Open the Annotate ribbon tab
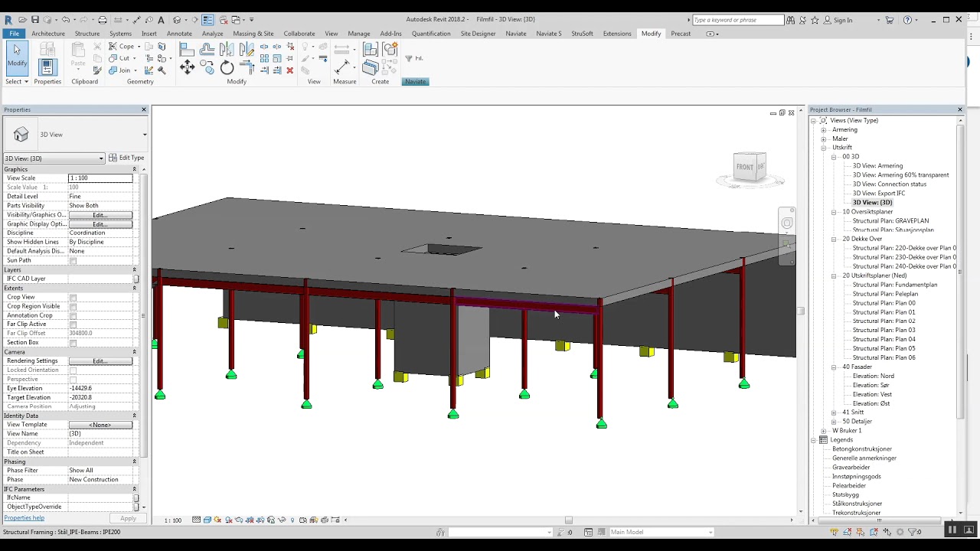 179,34
